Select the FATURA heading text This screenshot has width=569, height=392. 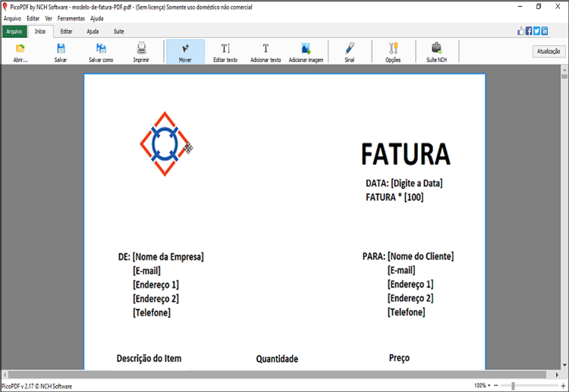tap(406, 154)
